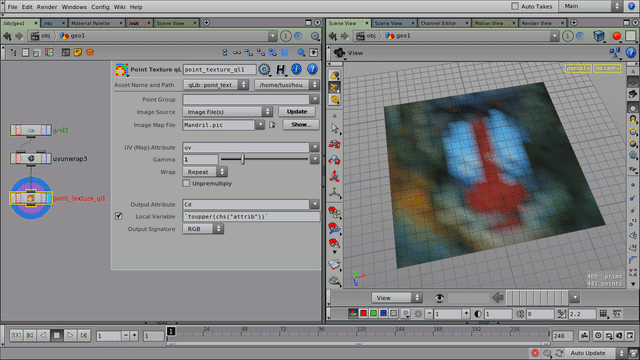Toggle the Unpremultiply checkbox
640x360 pixels.
click(186, 183)
